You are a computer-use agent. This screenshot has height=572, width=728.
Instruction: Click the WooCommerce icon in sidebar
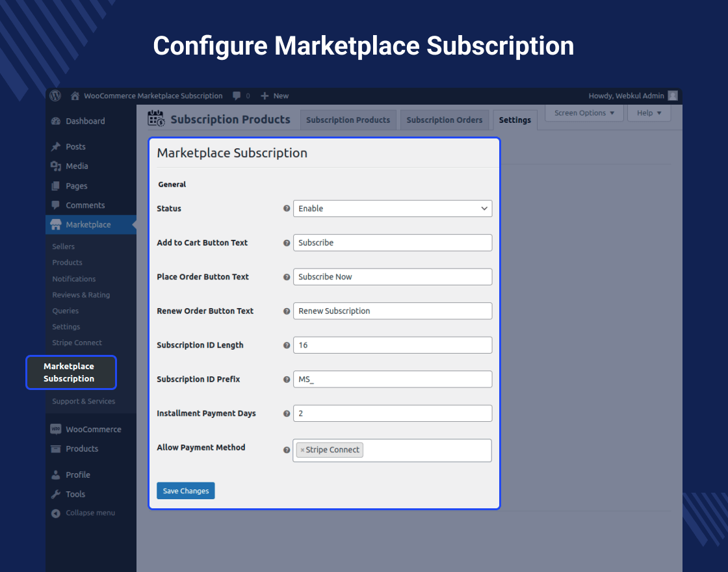coord(56,429)
